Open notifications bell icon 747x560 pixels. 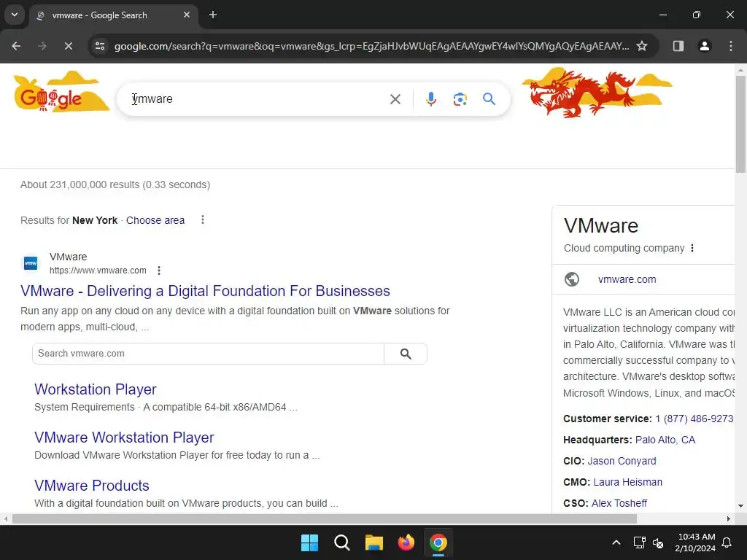tap(727, 542)
